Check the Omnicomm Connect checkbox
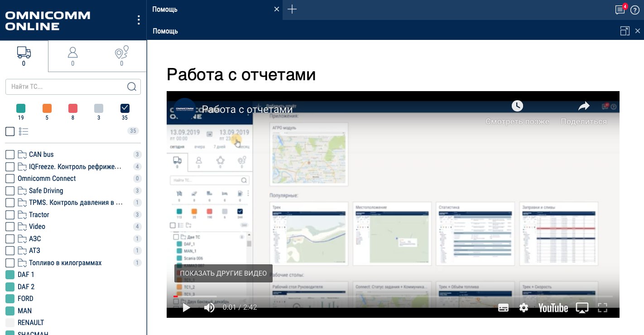This screenshot has width=644, height=335. (10, 179)
